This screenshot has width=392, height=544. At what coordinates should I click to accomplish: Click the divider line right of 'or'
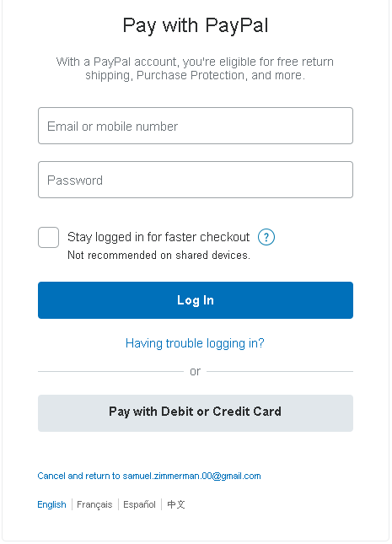[280, 372]
